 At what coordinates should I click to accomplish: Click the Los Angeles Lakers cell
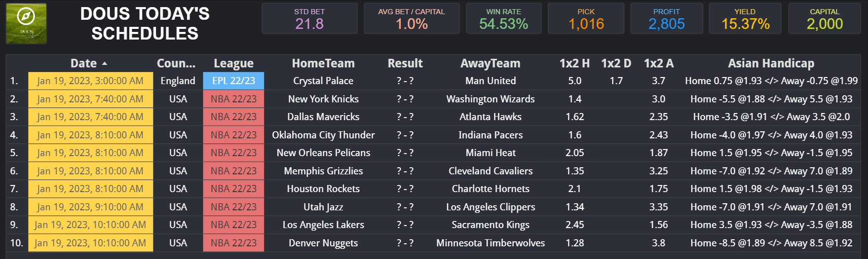[x=323, y=225]
